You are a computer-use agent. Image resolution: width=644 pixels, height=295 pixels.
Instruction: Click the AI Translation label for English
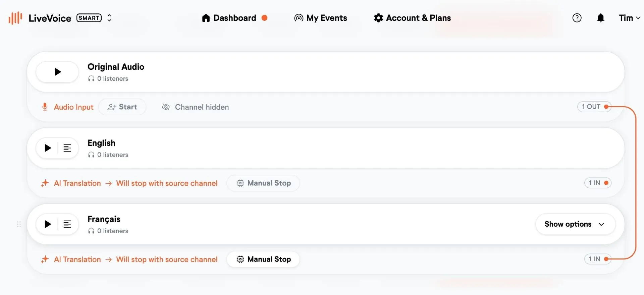coord(77,183)
